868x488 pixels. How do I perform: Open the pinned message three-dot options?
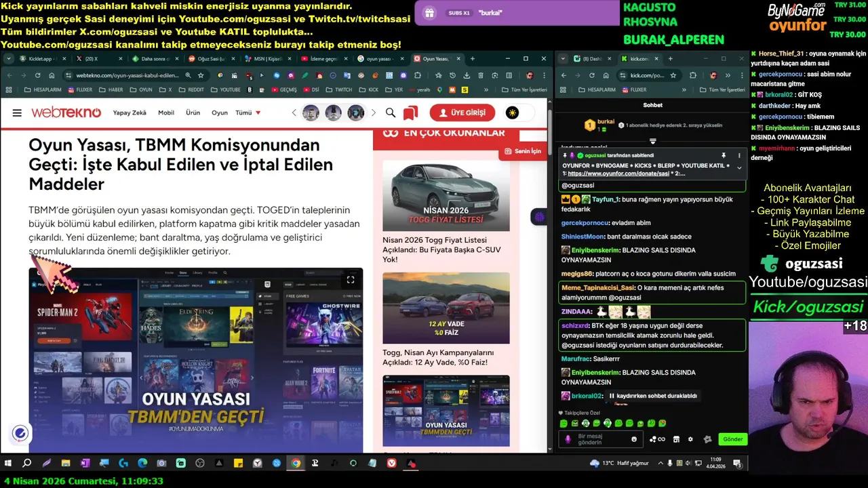click(x=739, y=156)
